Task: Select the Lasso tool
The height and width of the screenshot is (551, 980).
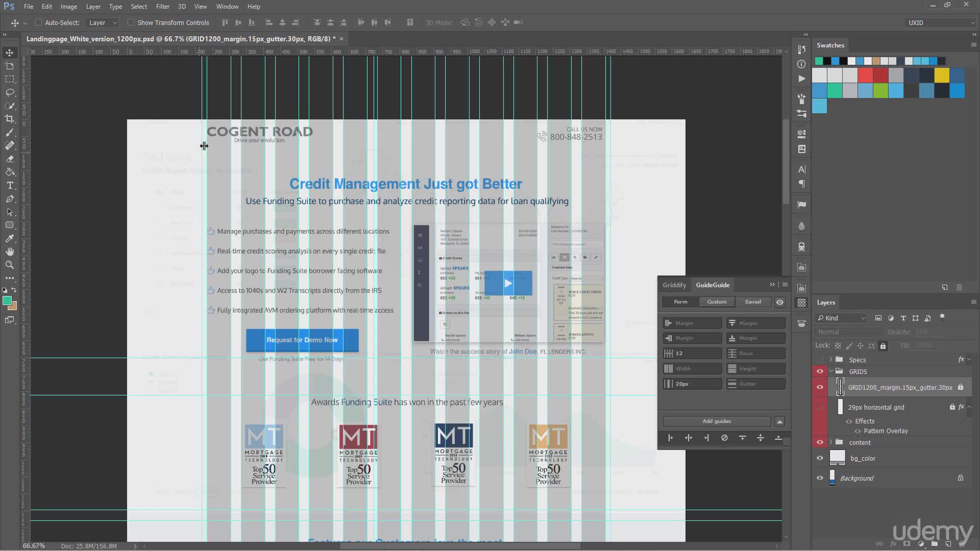Action: (x=10, y=92)
